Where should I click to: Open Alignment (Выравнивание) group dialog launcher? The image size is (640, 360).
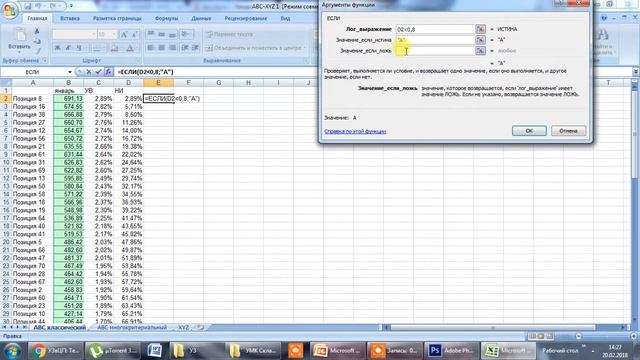click(x=305, y=61)
